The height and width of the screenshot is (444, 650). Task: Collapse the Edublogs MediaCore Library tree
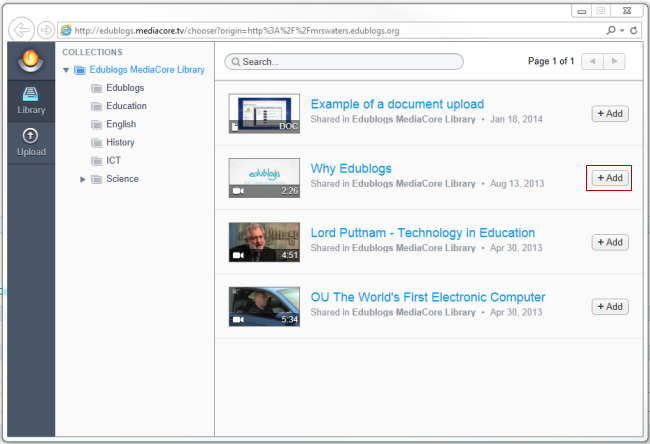(x=66, y=70)
